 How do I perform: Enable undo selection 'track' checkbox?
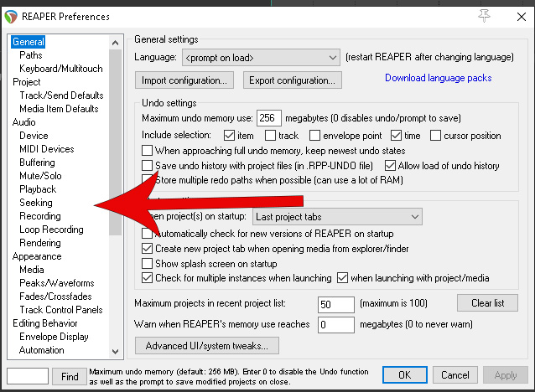click(x=270, y=136)
